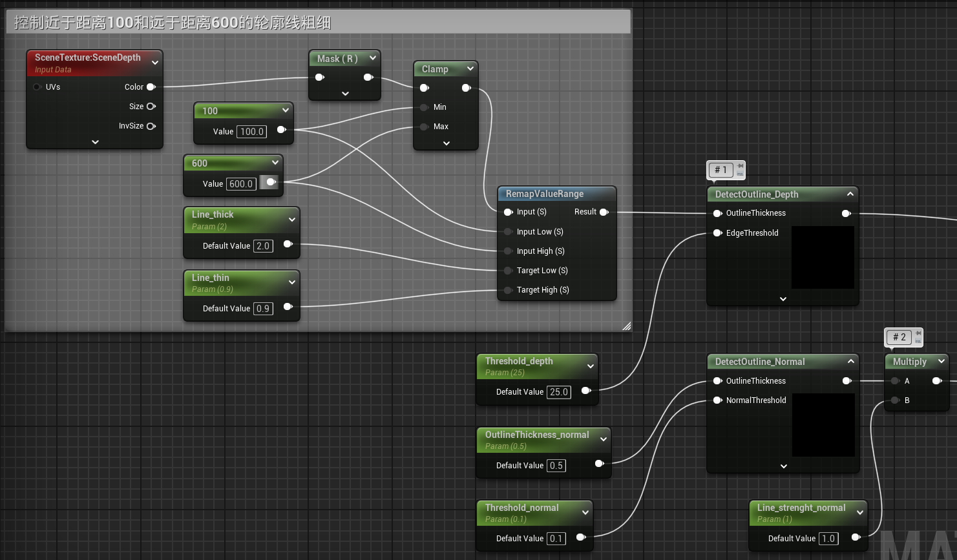Click the InvSize output pin on SceneTexture node
957x560 pixels.
coord(151,127)
